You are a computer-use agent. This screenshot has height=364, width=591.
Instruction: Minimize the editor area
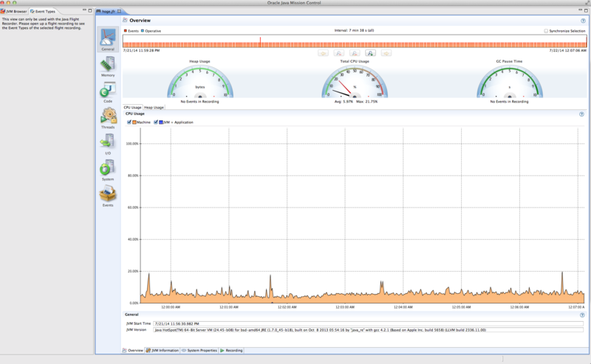pyautogui.click(x=581, y=10)
